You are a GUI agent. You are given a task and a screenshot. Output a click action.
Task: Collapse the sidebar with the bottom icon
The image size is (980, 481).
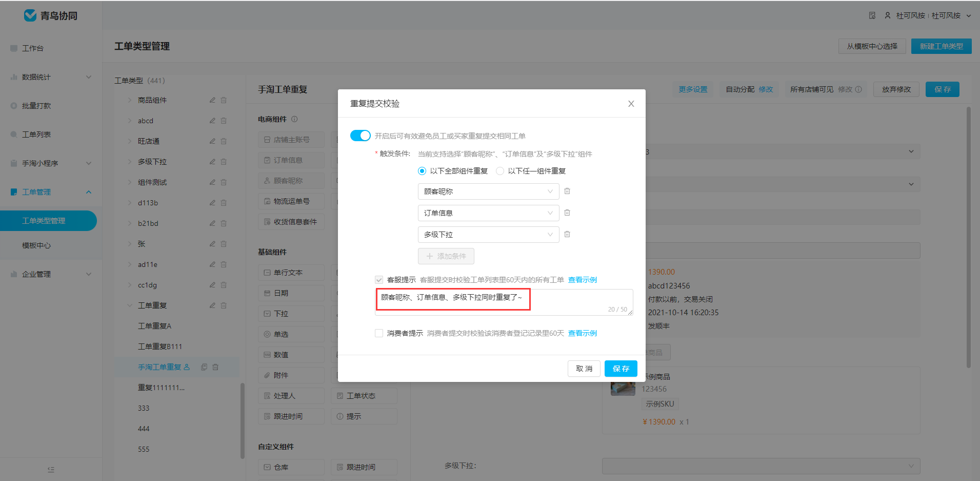tap(51, 469)
